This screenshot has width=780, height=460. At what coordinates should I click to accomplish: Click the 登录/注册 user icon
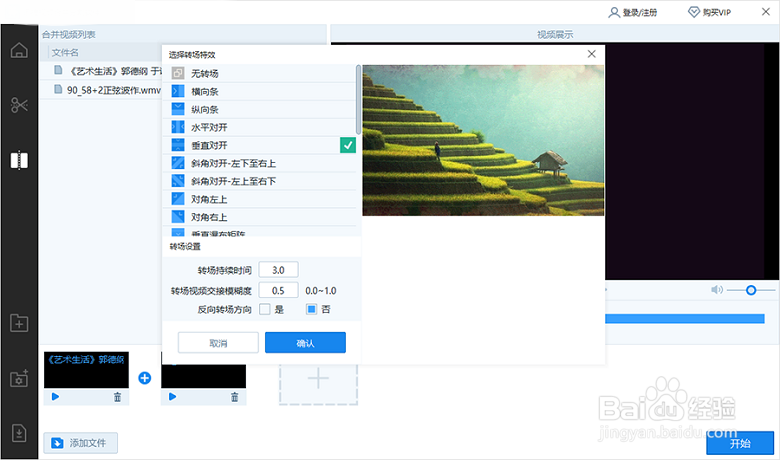(x=614, y=12)
